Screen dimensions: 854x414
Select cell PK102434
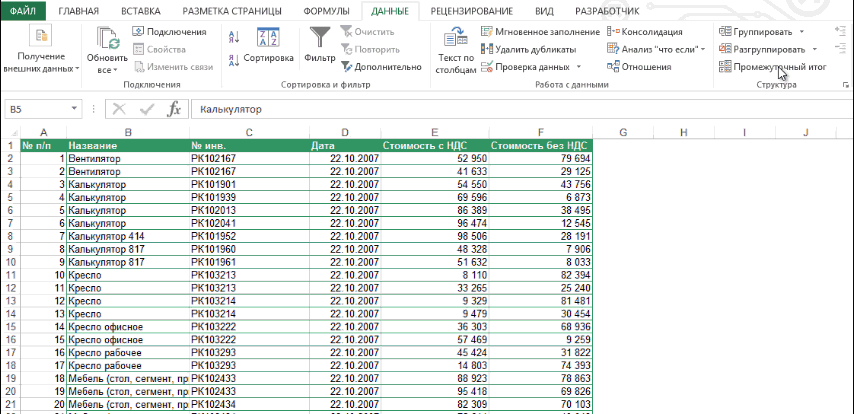249,404
